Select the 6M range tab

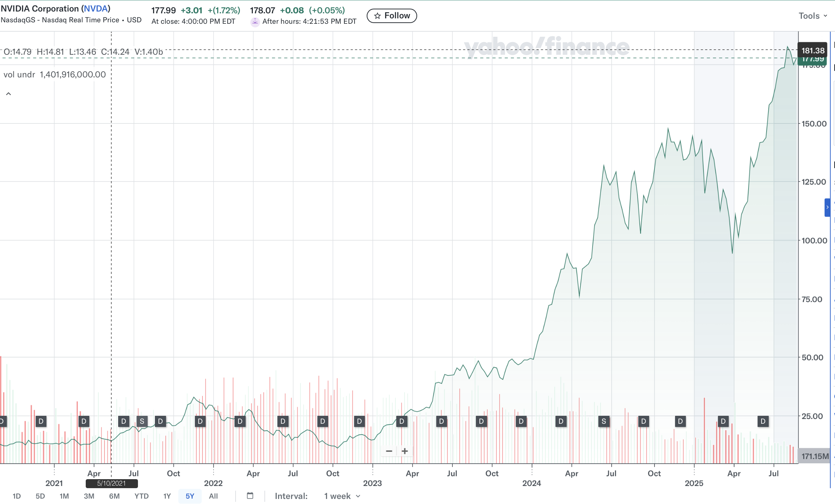pyautogui.click(x=115, y=496)
